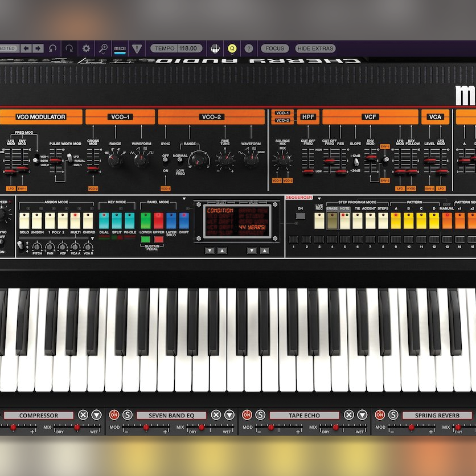The height and width of the screenshot is (476, 476).
Task: Click display Value up arrow
Action: [x=264, y=251]
